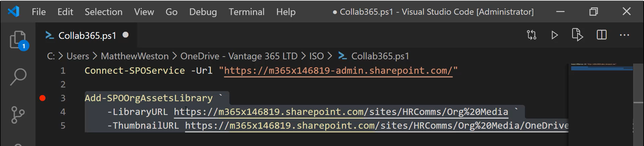The height and width of the screenshot is (146, 644).
Task: Run the script with play icon
Action: coord(555,35)
